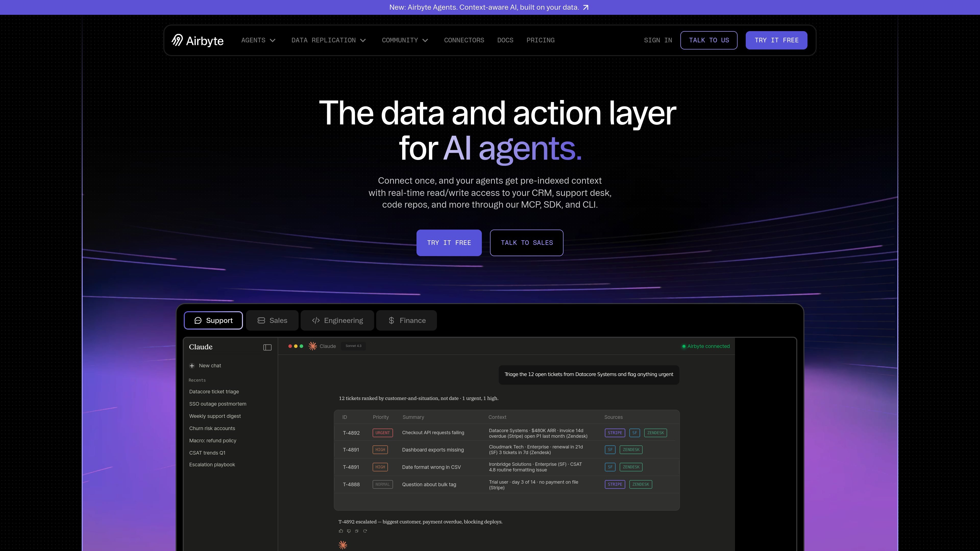Open Escalation playbook chat
This screenshot has height=551, width=980.
tap(212, 465)
